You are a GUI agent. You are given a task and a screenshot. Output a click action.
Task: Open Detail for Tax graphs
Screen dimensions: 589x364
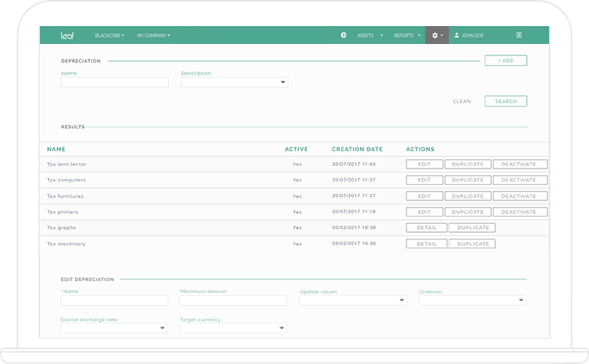[x=426, y=228]
